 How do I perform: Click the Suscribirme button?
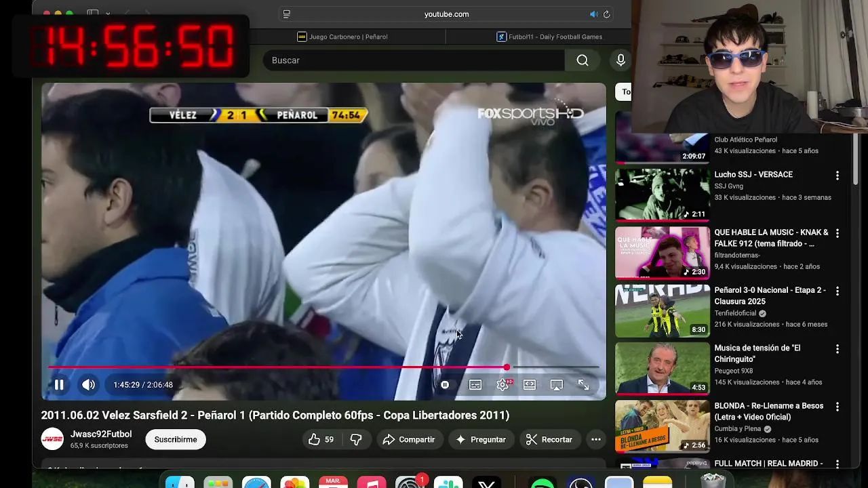tap(176, 439)
